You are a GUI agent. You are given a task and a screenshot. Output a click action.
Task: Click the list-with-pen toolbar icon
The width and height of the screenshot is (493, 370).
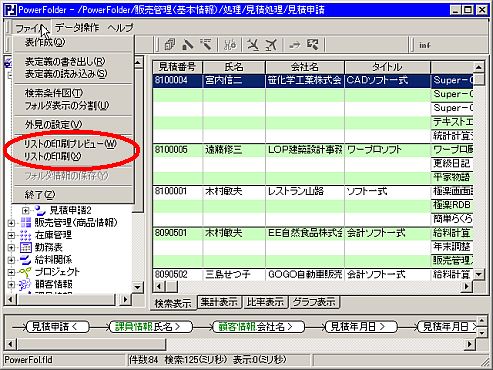pyautogui.click(x=206, y=44)
